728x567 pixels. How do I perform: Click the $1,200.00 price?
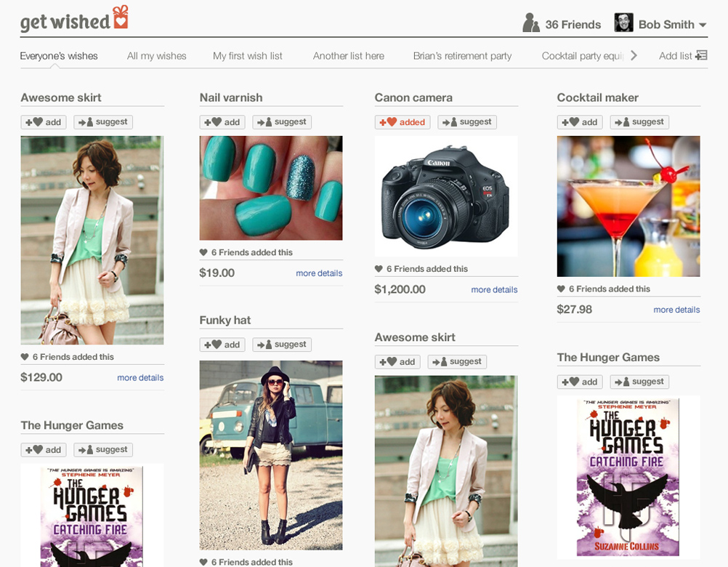point(400,289)
